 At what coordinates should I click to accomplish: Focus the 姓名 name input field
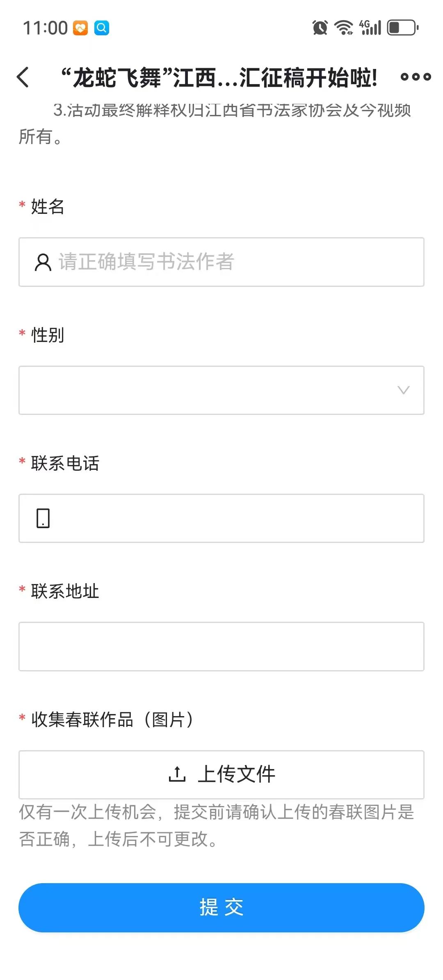coord(221,262)
